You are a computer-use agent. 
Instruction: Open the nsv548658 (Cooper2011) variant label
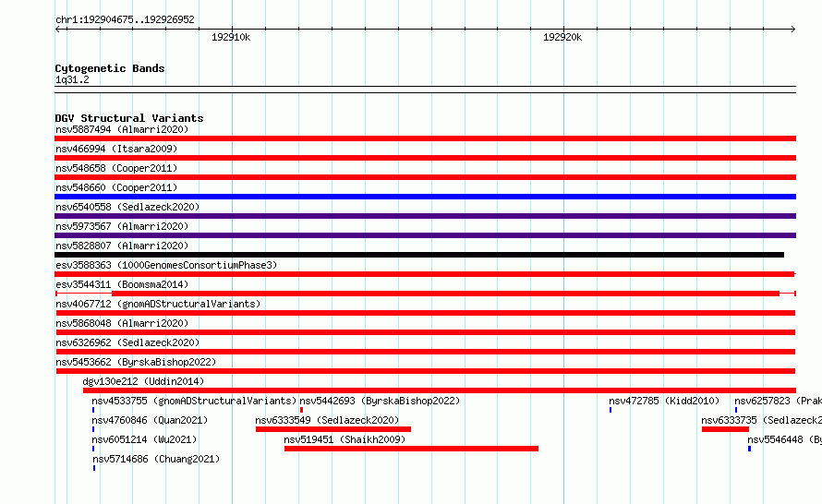(x=116, y=168)
